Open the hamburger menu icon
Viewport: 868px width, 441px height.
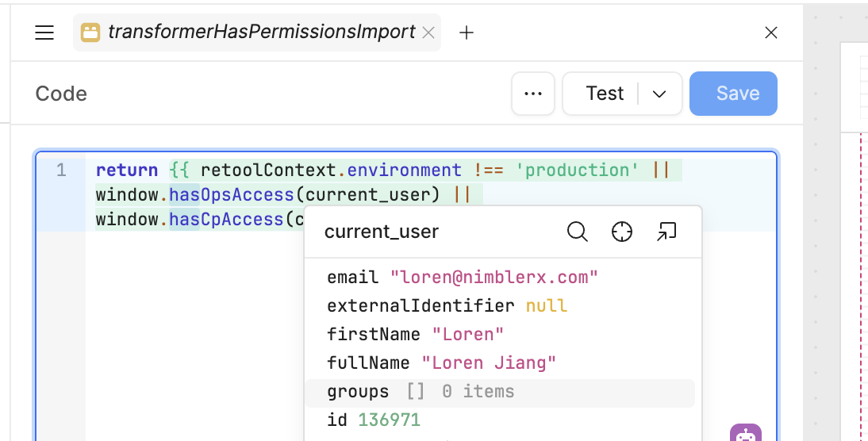44,33
